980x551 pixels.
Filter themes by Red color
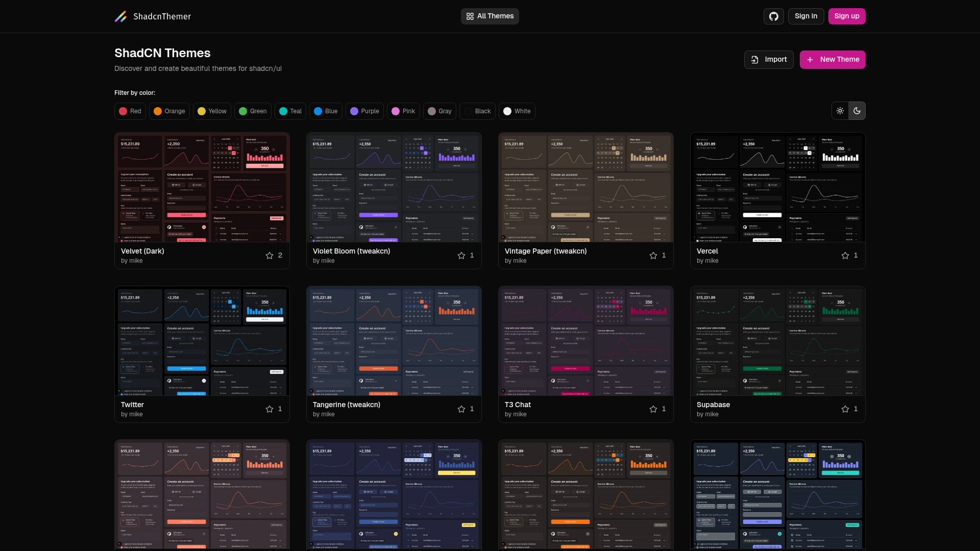130,111
